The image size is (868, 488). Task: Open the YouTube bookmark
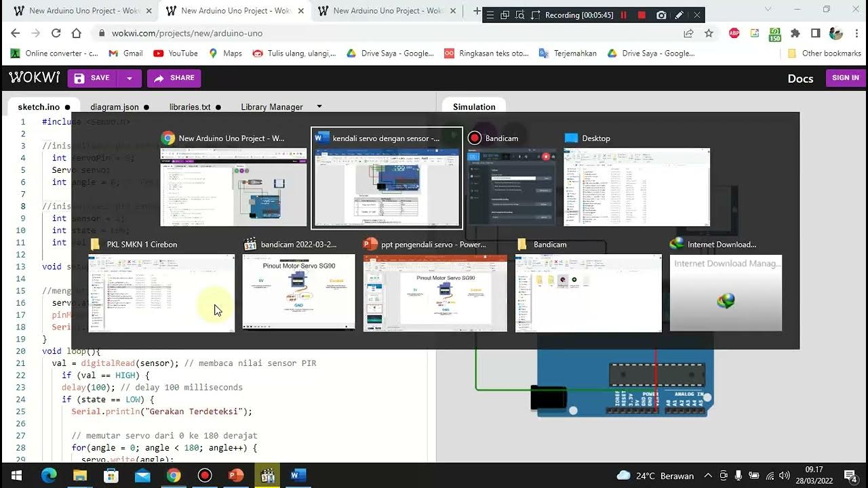176,54
